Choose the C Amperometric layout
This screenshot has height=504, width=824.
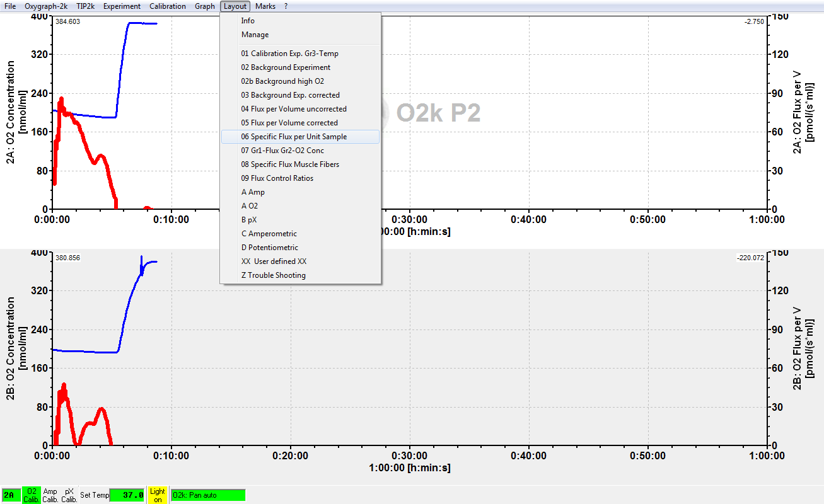pos(269,234)
